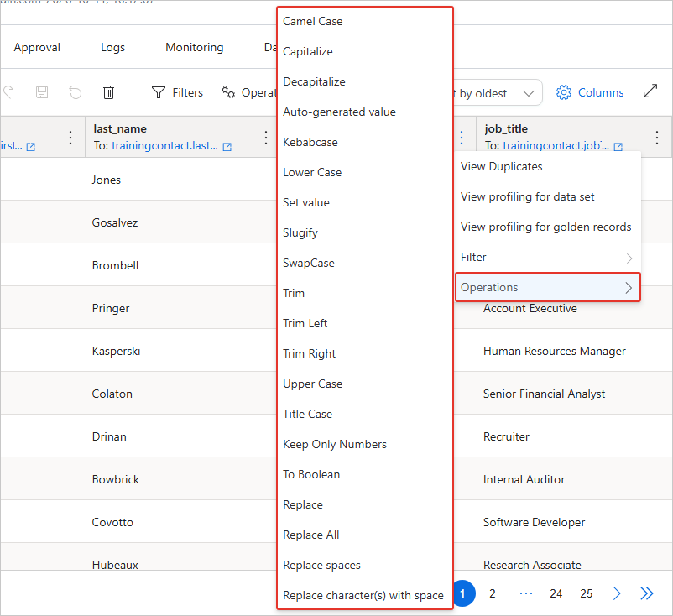The height and width of the screenshot is (616, 673).
Task: Choose Upper Case operation
Action: [x=365, y=384]
